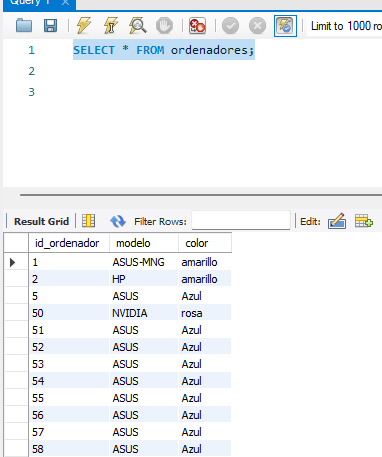Sort by id_ordenador column header
382x457 pixels.
click(69, 243)
